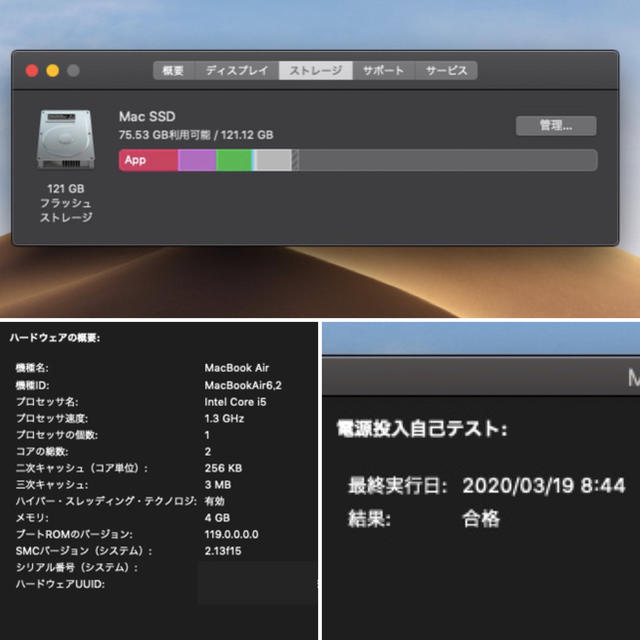Open the ディスプレイ tab
640x640 pixels.
tap(237, 71)
